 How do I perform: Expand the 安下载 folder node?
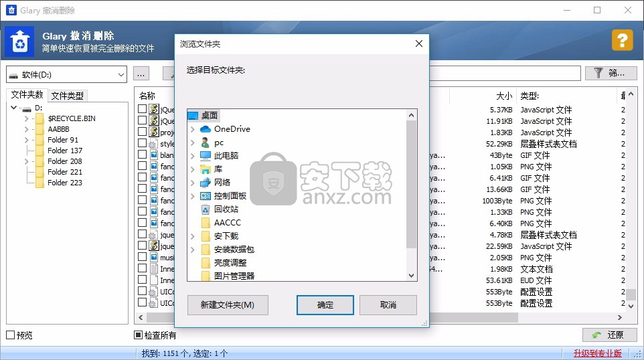[x=192, y=236]
